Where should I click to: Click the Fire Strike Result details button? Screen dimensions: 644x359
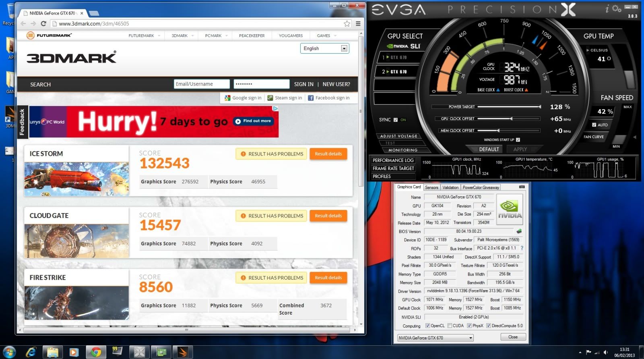(328, 278)
